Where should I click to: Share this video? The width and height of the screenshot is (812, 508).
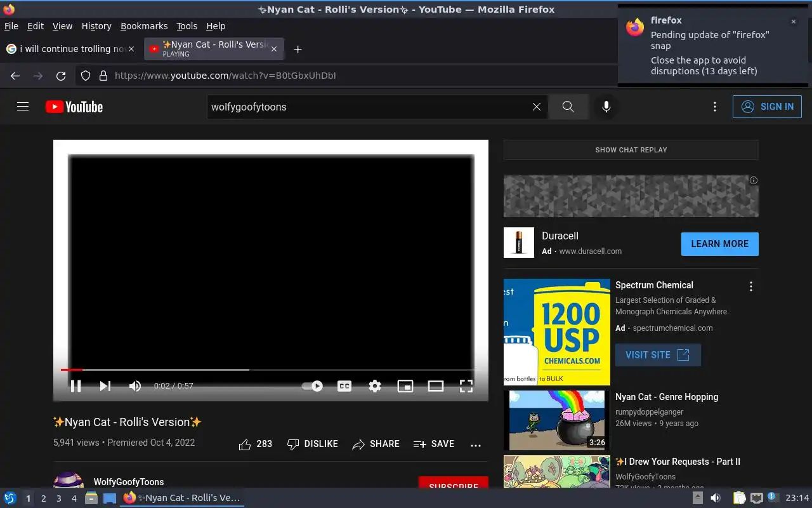tap(376, 444)
